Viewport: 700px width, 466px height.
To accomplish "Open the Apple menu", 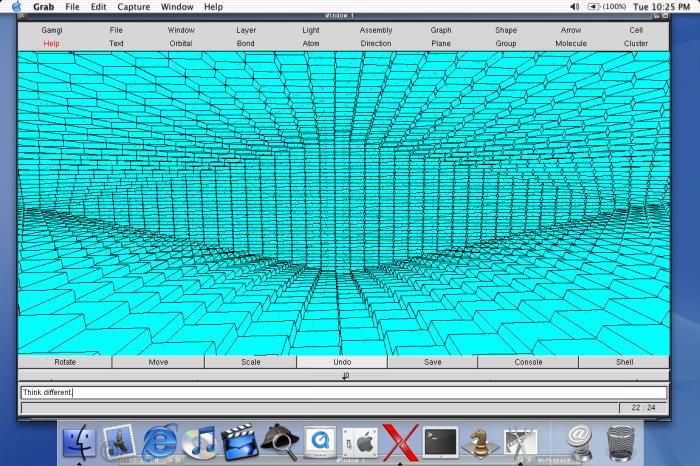I will click(x=16, y=7).
